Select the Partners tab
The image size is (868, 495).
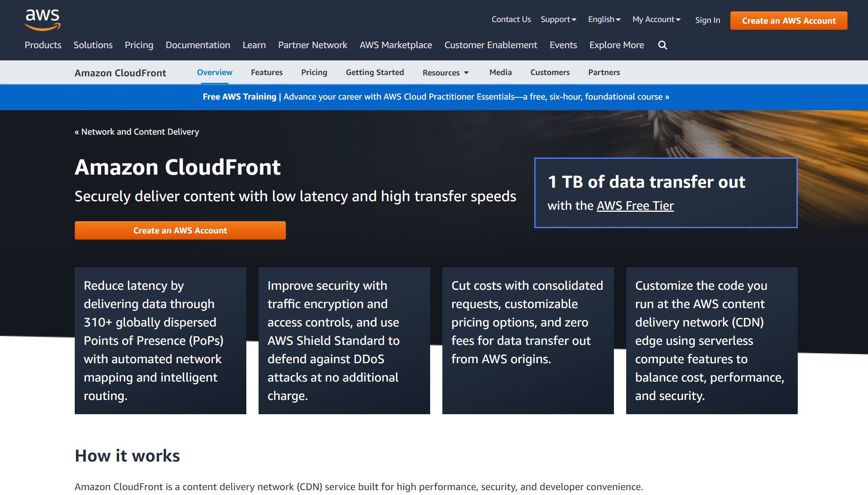tap(604, 73)
